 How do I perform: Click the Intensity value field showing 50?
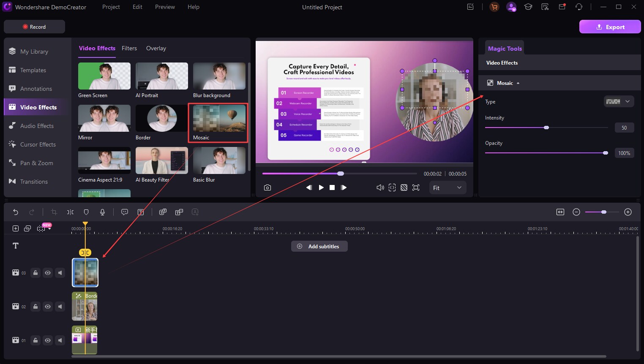(x=624, y=128)
